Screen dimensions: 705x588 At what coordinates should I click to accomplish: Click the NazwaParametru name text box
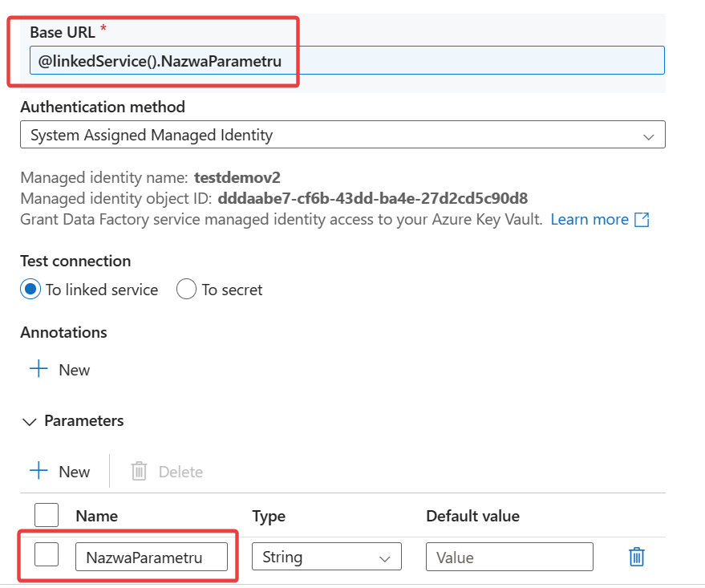coord(152,557)
